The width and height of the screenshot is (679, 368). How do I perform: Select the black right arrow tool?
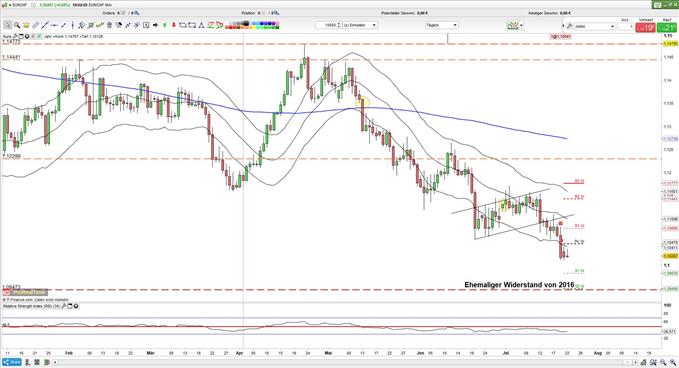[x=155, y=25]
